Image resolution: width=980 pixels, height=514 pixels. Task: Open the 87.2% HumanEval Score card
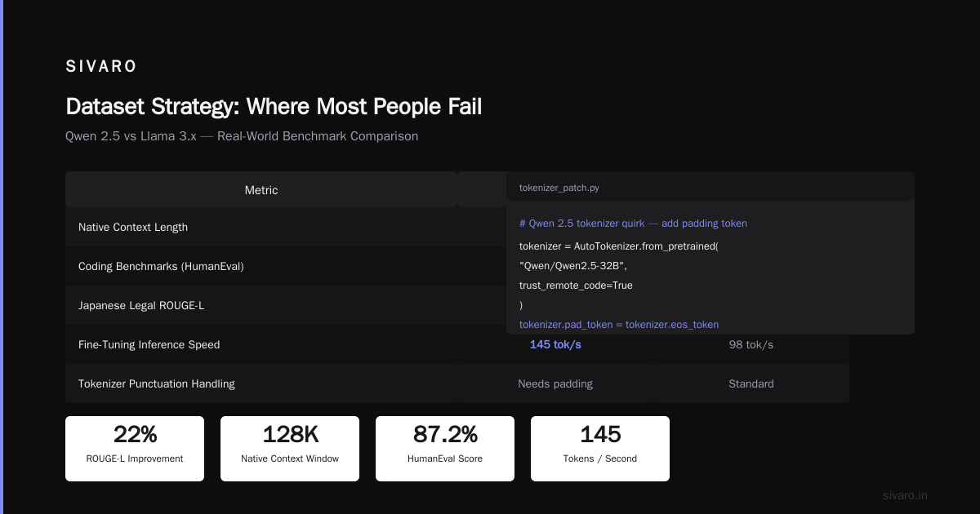445,449
